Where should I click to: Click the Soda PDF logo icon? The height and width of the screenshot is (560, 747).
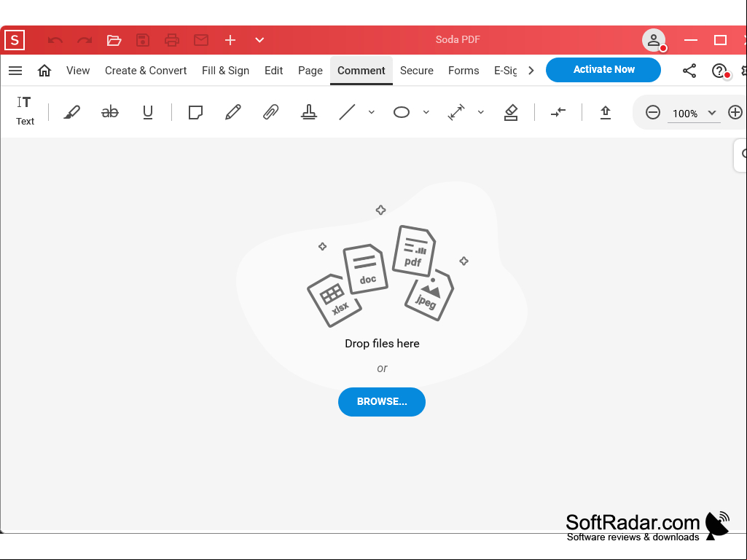(x=15, y=40)
